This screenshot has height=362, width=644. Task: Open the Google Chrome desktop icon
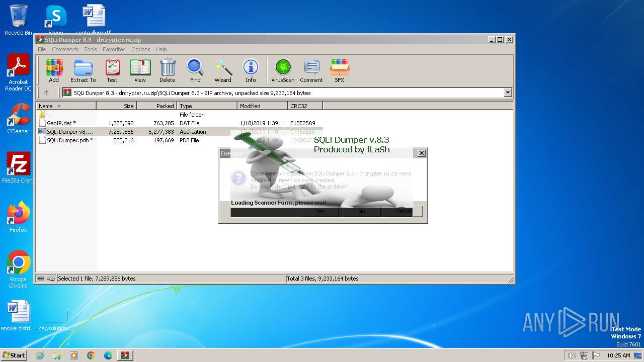pyautogui.click(x=18, y=269)
